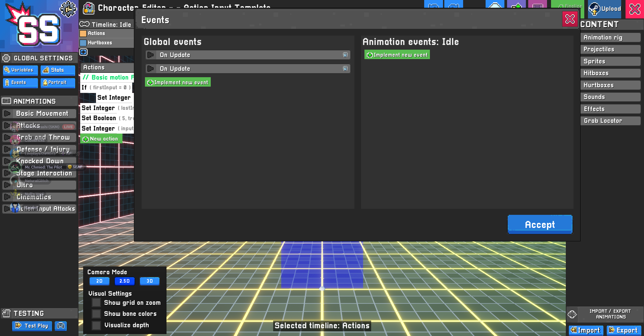Select the 'Set Boolean ( 5, tr' action row
644x336 pixels.
107,118
